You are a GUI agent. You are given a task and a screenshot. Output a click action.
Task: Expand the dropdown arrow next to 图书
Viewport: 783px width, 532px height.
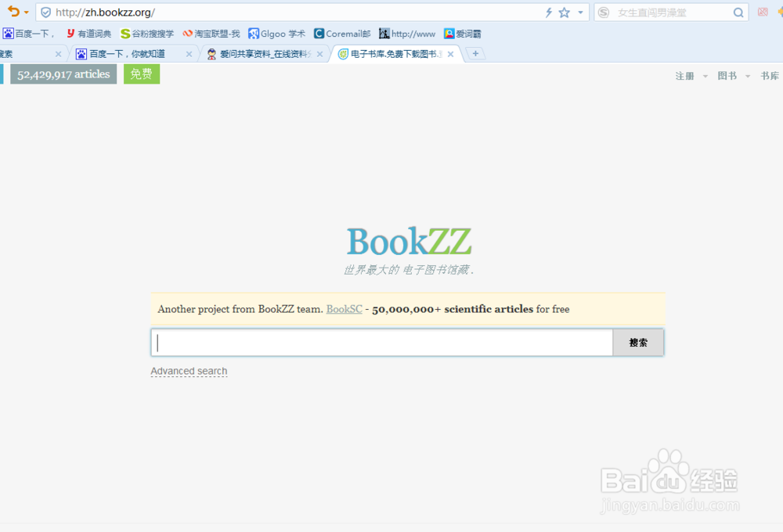(748, 77)
